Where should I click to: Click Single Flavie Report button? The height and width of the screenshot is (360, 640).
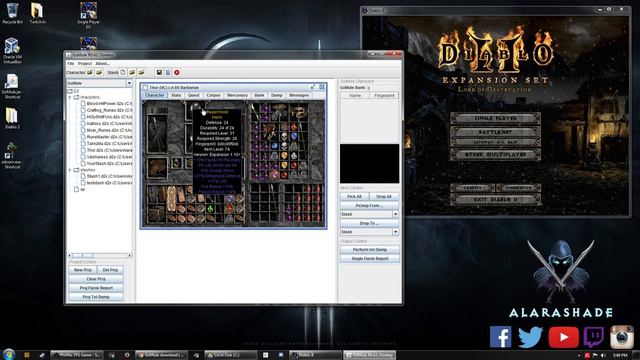[369, 258]
